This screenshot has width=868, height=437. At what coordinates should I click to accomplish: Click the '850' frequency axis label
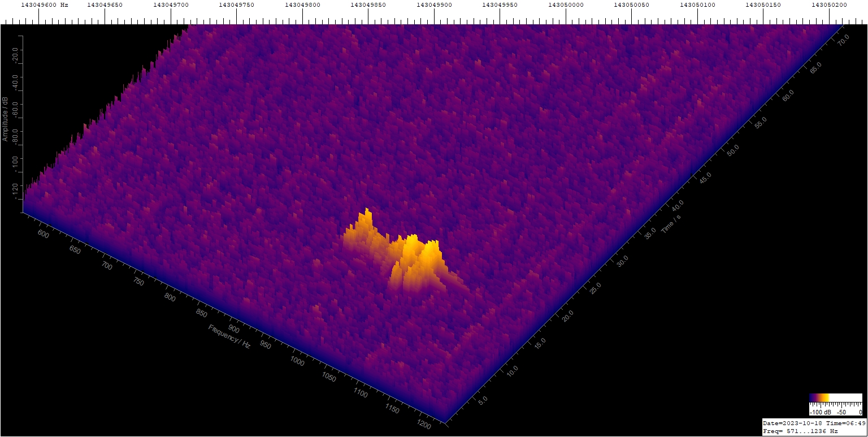tap(202, 314)
